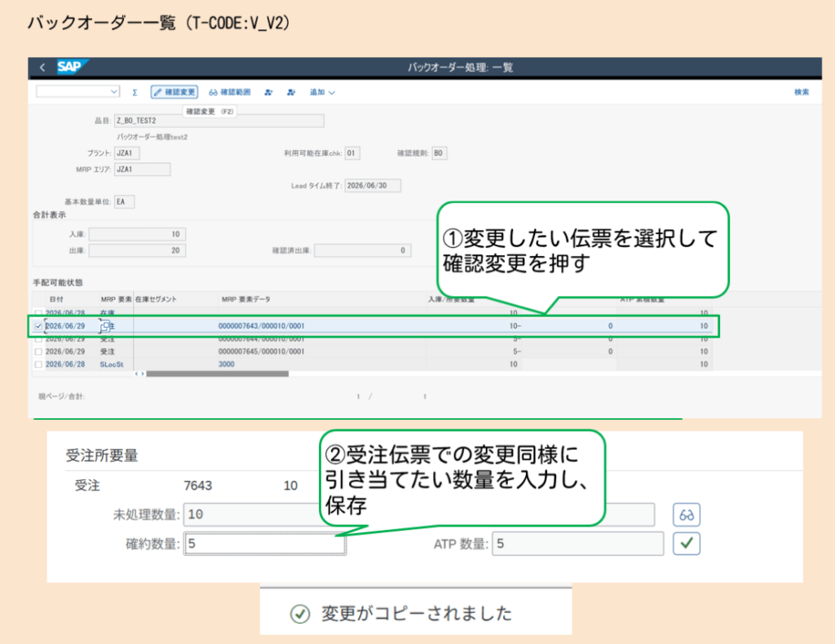Click the 確認済出庫 field showing 0
Image resolution: width=835 pixels, height=644 pixels.
(363, 251)
